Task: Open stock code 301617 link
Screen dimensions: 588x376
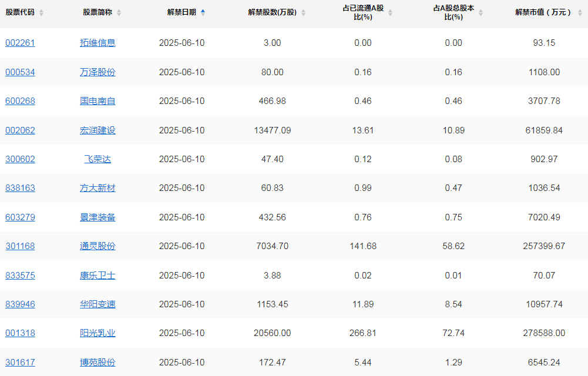Action: pos(20,362)
